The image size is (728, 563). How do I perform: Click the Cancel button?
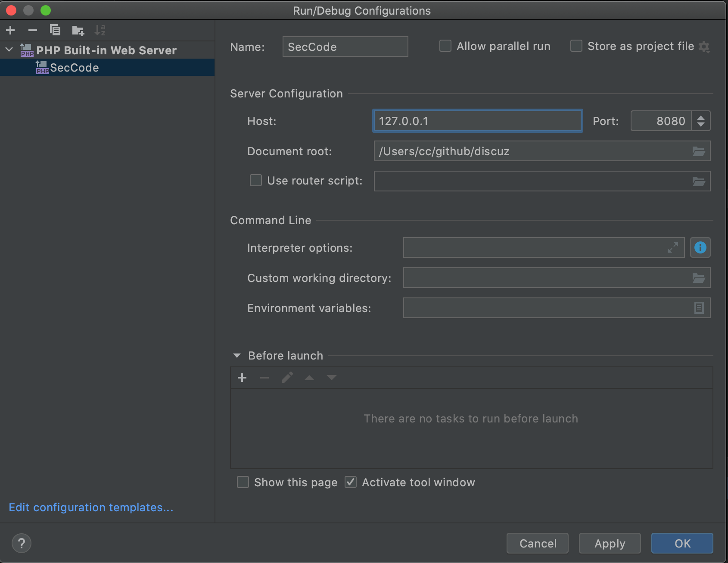(538, 543)
